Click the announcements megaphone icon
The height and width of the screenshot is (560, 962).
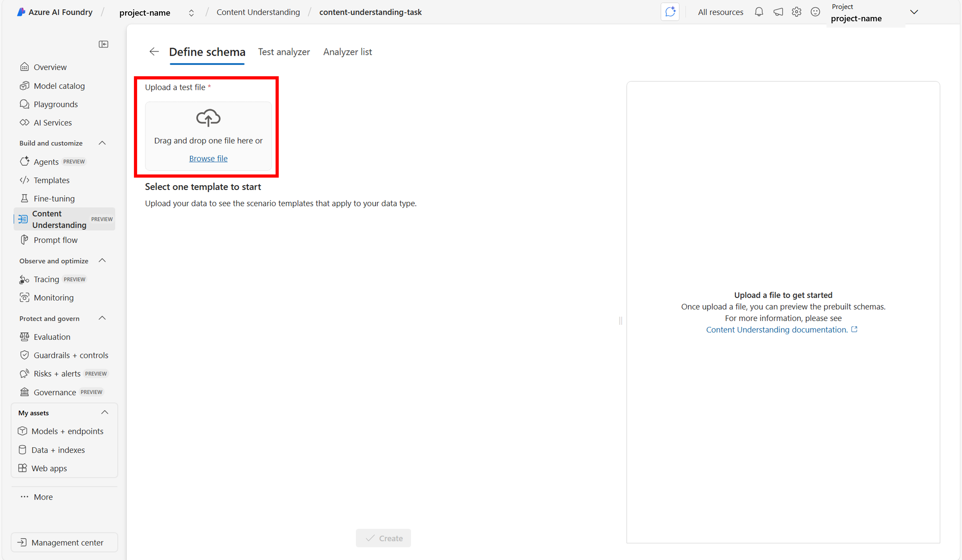[x=778, y=12]
